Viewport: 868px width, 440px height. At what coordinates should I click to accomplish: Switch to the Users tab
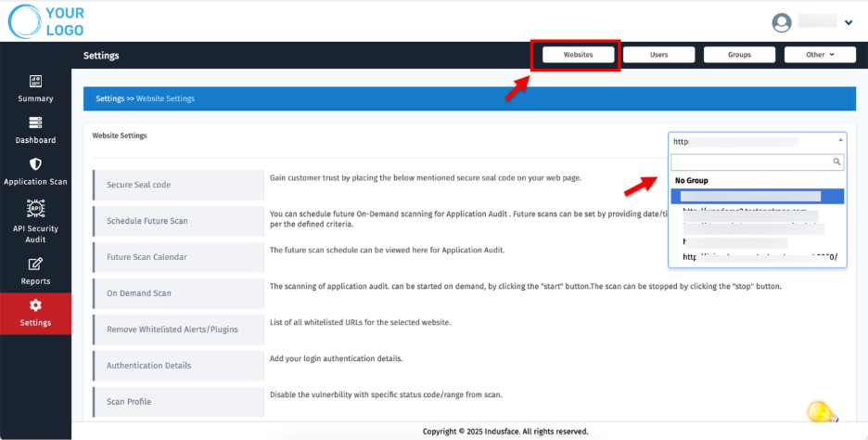click(658, 55)
